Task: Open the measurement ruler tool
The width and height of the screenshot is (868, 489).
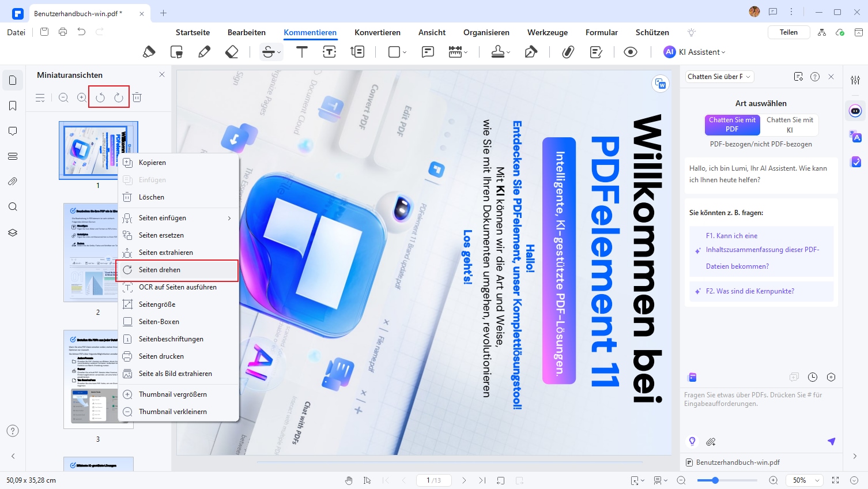Action: (x=455, y=52)
